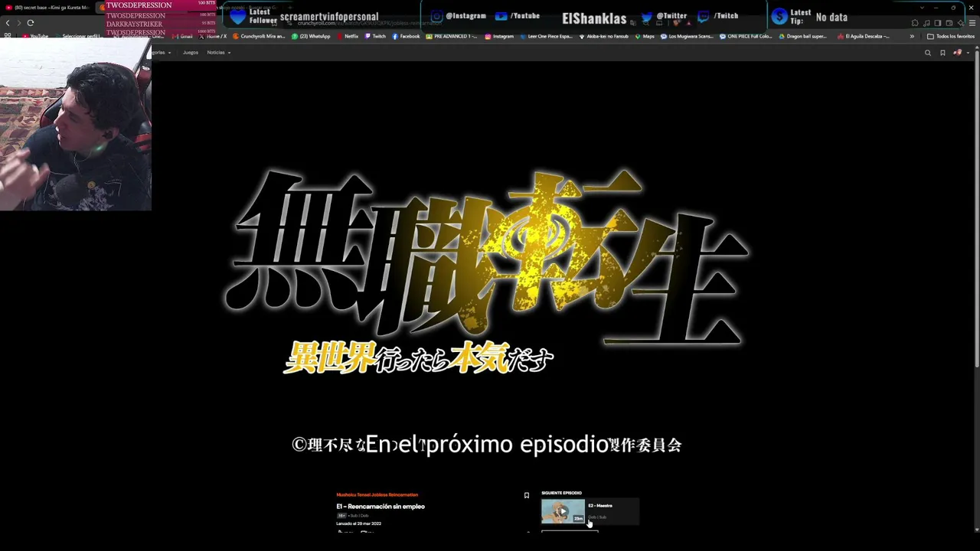The height and width of the screenshot is (551, 980).
Task: Click the Lanzado el 29 mar 2022 date
Action: pyautogui.click(x=358, y=523)
